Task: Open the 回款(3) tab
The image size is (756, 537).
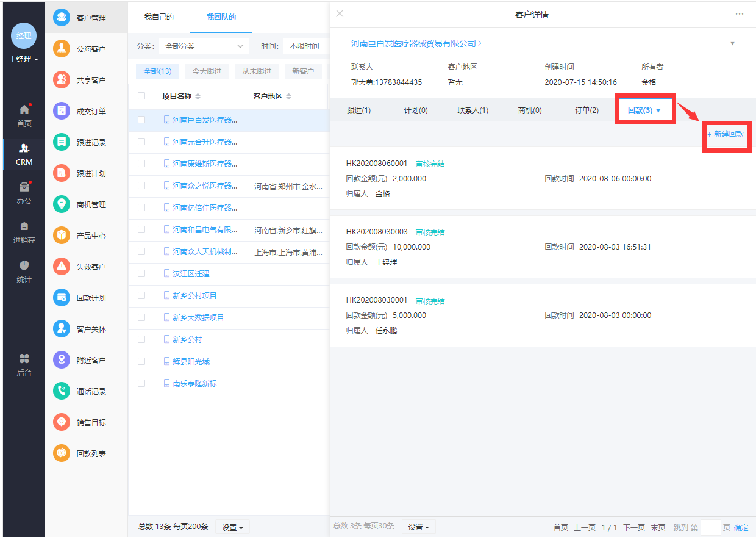Action: click(644, 110)
